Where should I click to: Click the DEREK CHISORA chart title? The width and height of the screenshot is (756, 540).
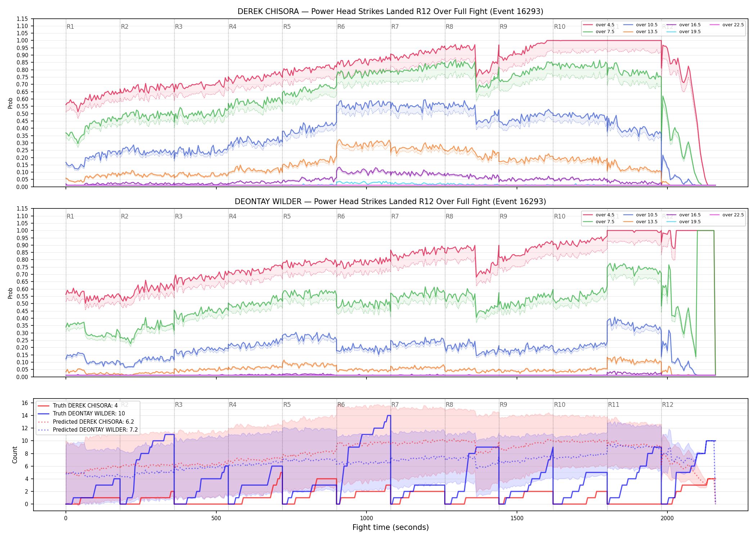point(390,12)
